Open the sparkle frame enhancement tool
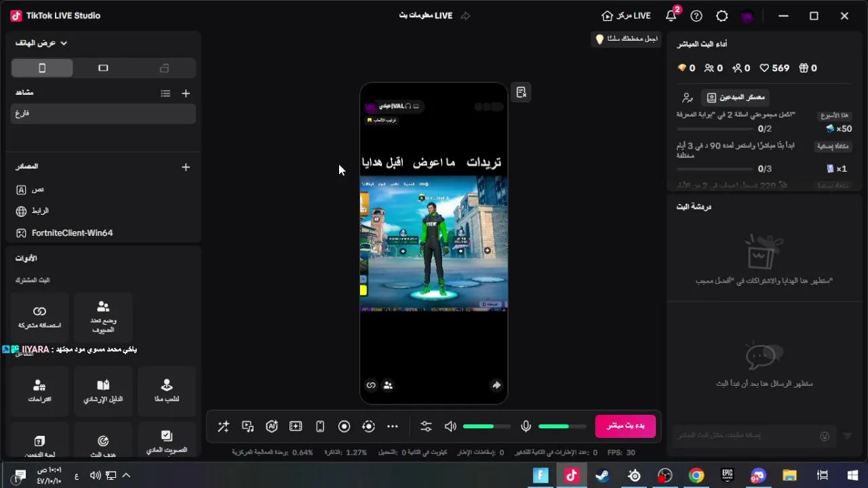Viewport: 868px width, 488px height. point(296,426)
